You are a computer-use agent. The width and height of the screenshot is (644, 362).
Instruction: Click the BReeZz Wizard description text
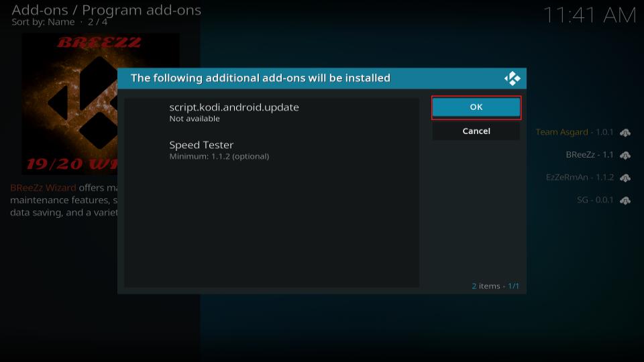coord(64,200)
